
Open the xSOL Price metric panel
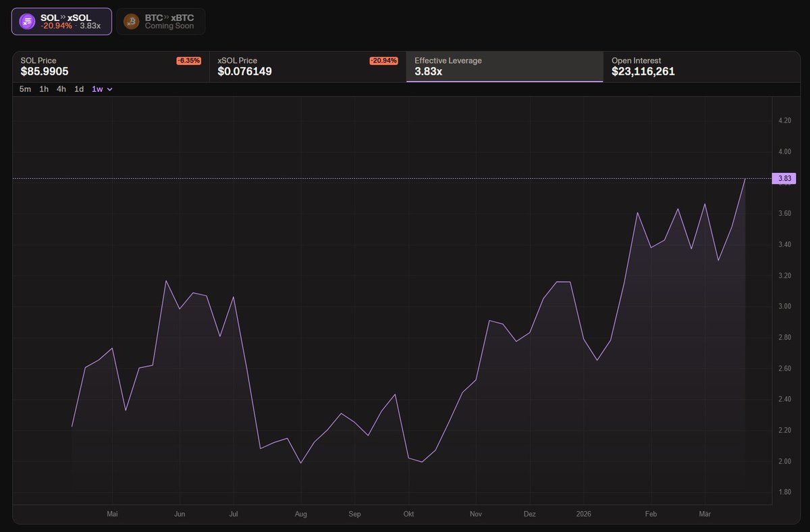[307, 67]
